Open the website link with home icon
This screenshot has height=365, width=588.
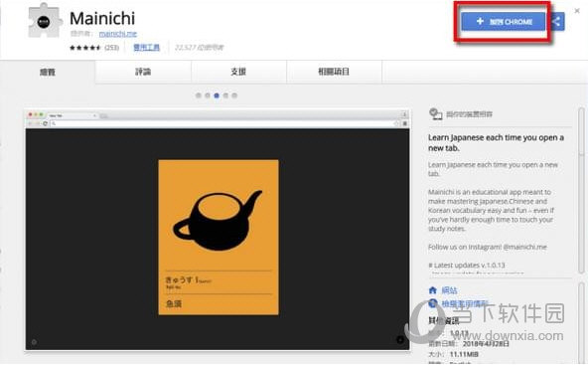449,290
